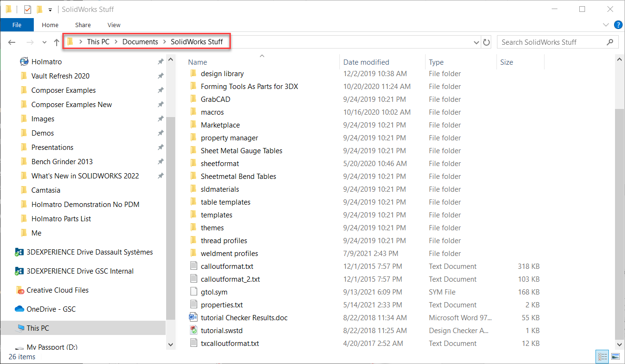625x364 pixels.
Task: Select Vault Refresh 2020 quick access folder
Action: click(x=60, y=76)
